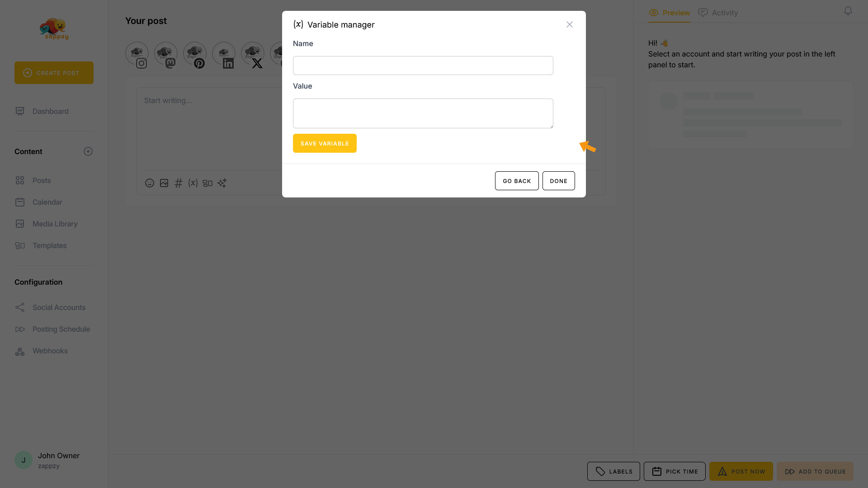Open the media image insert icon
This screenshot has width=868, height=488.
(164, 183)
